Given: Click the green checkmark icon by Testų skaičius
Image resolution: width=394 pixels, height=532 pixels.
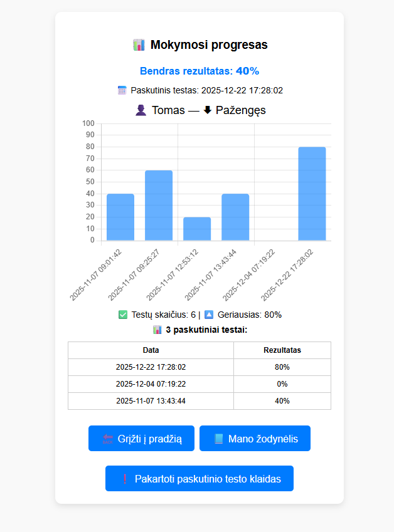Looking at the screenshot, I should (123, 315).
